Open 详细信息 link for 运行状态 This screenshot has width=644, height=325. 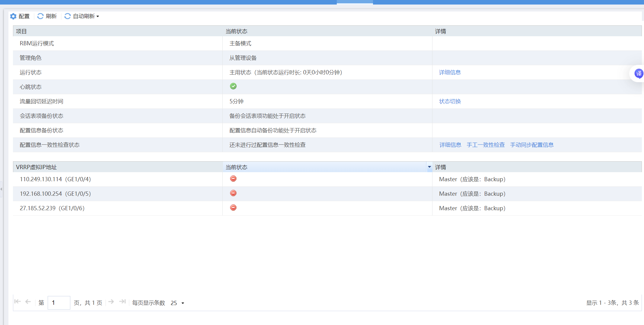coord(450,72)
